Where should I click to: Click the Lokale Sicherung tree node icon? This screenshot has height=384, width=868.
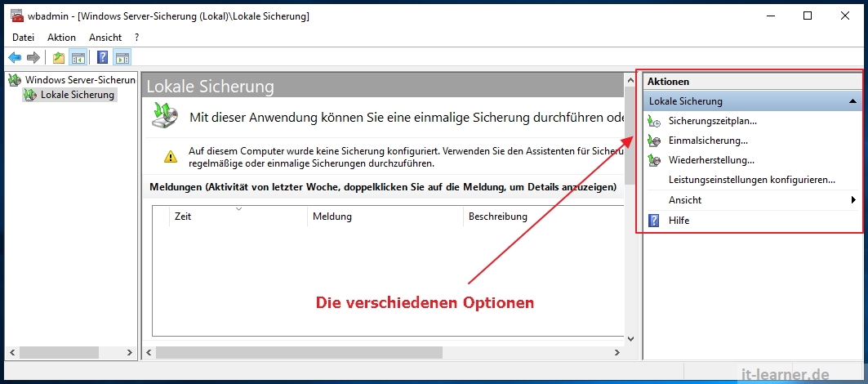pyautogui.click(x=30, y=95)
